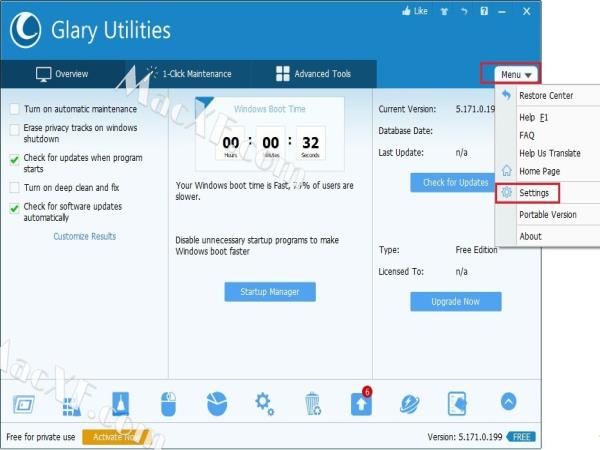Image resolution: width=600 pixels, height=450 pixels.
Task: Select Help F1 menu entry
Action: point(547,117)
